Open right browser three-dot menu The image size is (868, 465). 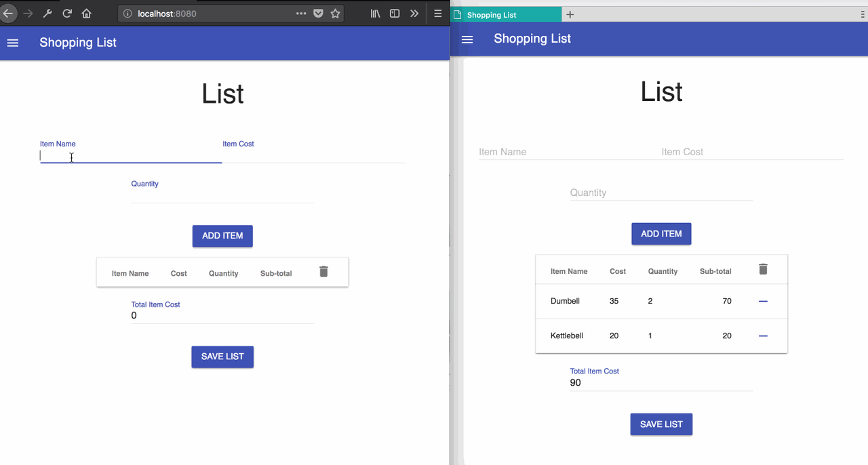[863, 14]
